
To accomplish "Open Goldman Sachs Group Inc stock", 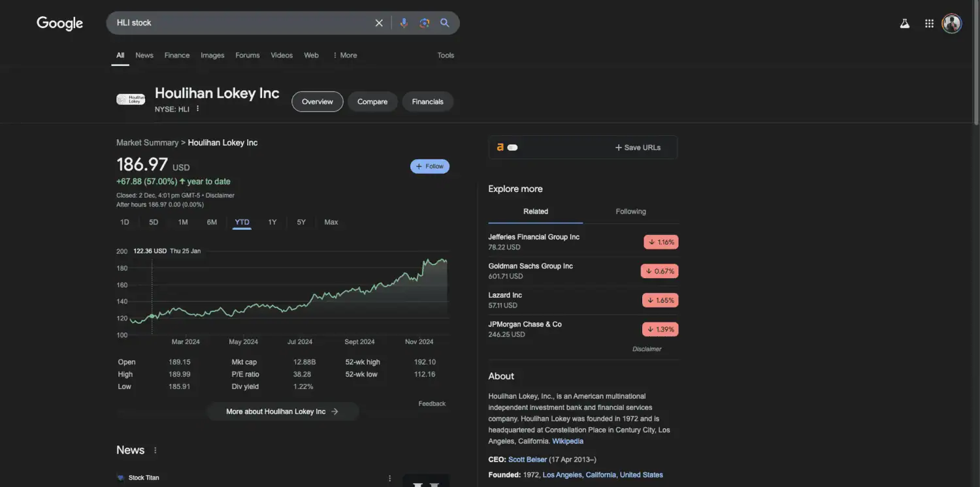I will (x=531, y=266).
